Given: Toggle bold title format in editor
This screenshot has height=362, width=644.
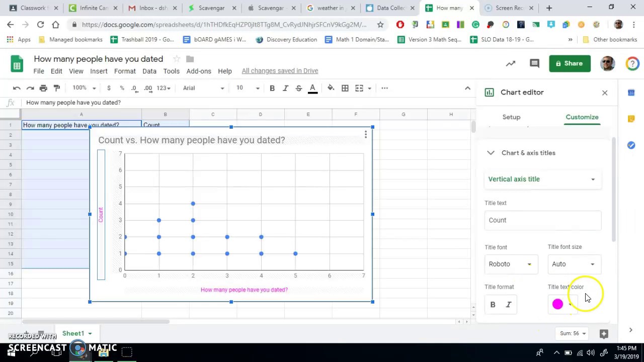Looking at the screenshot, I should [x=493, y=305].
